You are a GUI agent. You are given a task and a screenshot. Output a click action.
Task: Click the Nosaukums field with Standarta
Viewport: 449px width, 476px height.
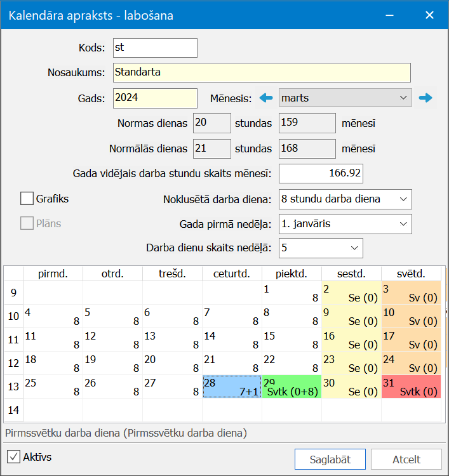pos(262,72)
